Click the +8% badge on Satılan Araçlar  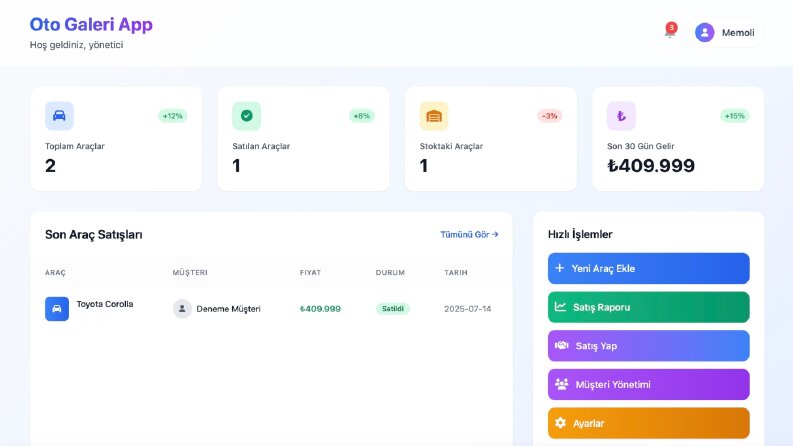362,116
